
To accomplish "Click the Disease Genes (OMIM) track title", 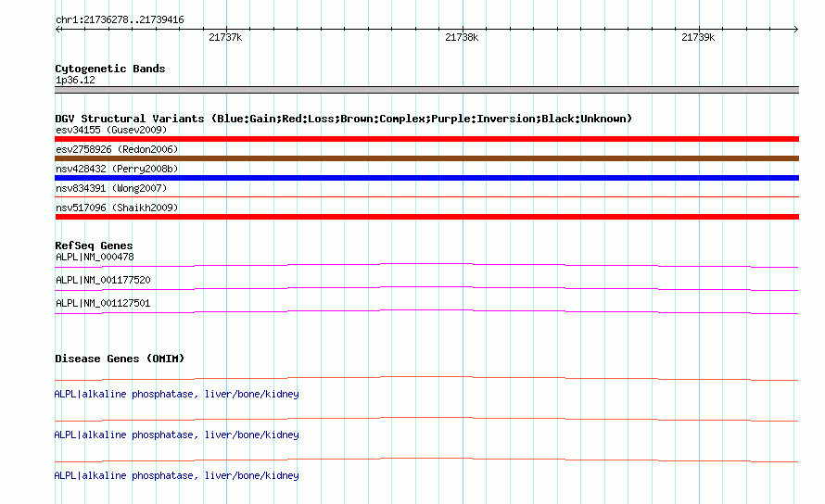I will tap(120, 359).
